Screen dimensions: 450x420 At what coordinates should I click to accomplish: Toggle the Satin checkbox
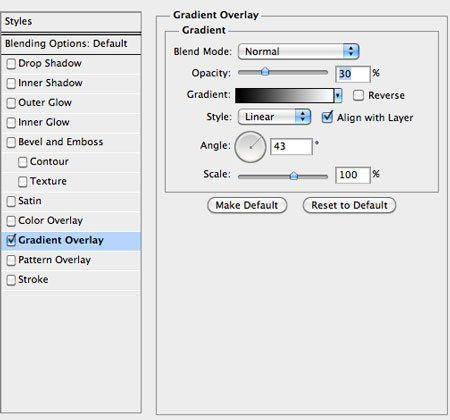11,201
